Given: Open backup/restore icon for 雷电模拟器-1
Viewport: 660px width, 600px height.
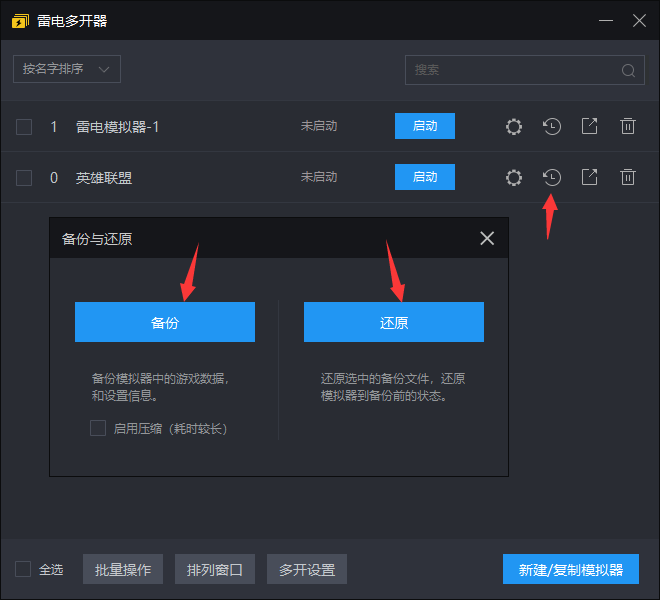Looking at the screenshot, I should click(x=552, y=126).
